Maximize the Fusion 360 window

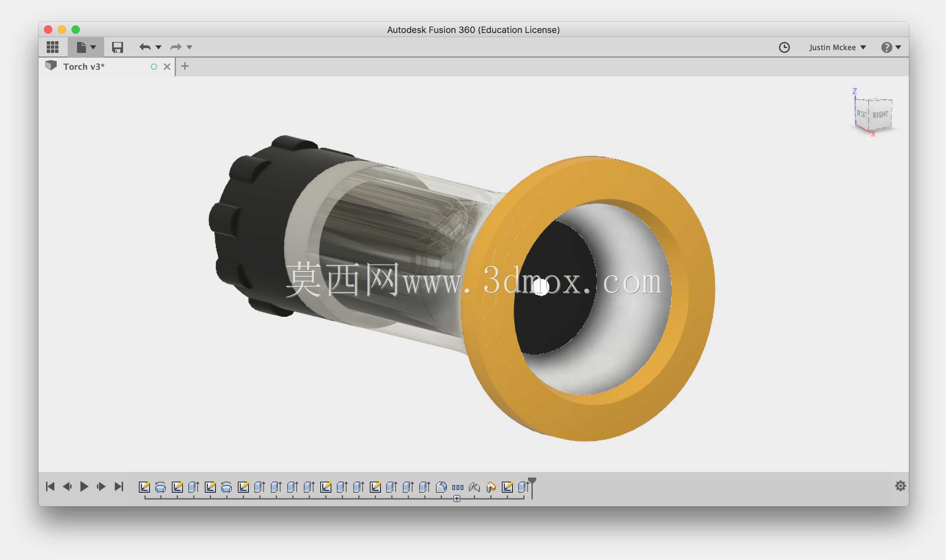[76, 30]
